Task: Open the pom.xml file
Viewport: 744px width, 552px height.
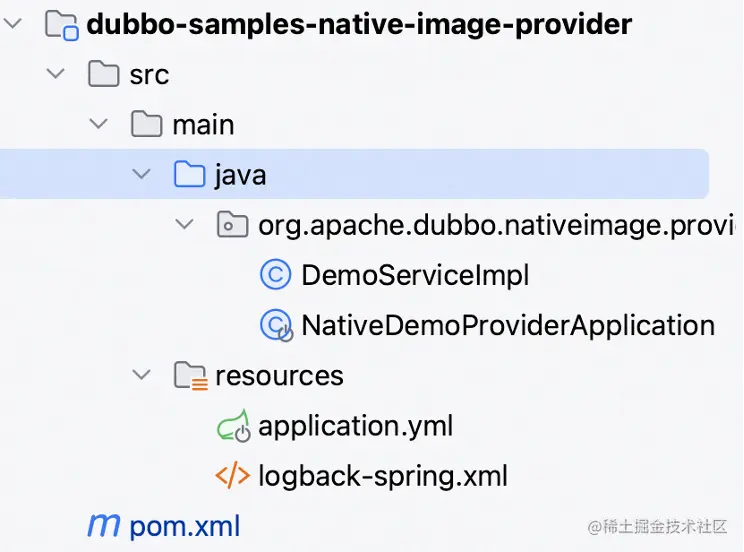Action: (185, 527)
